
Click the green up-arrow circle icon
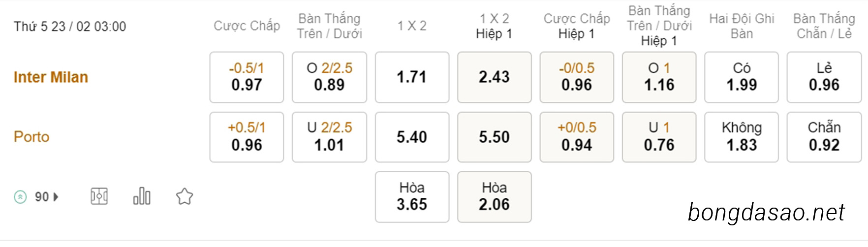point(20,197)
